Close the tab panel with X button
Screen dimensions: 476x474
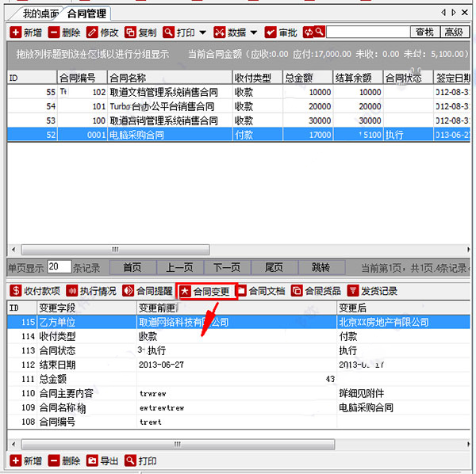click(x=464, y=13)
